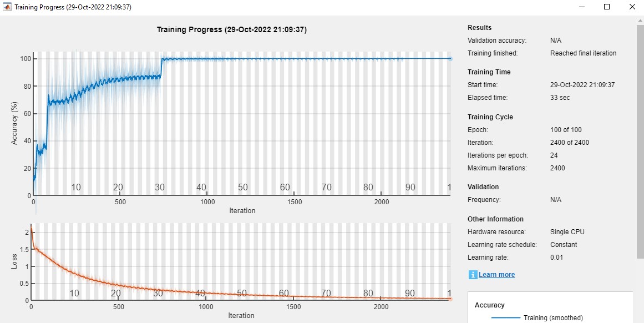Screen dimensions: 644x323
Task: Click the Training Progress plot title
Action: (x=231, y=30)
